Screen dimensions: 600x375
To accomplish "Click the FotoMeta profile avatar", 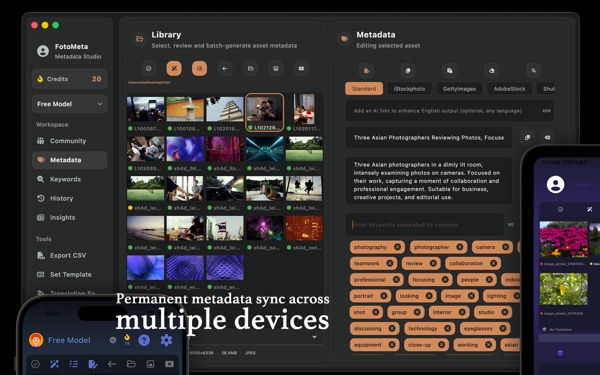I will 43,51.
